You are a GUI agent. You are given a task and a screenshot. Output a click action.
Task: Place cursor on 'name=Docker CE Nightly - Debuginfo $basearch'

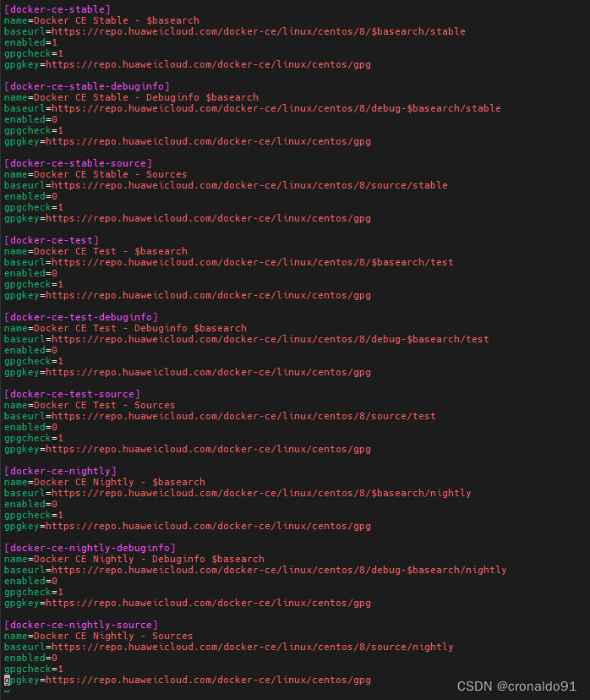[x=134, y=559]
